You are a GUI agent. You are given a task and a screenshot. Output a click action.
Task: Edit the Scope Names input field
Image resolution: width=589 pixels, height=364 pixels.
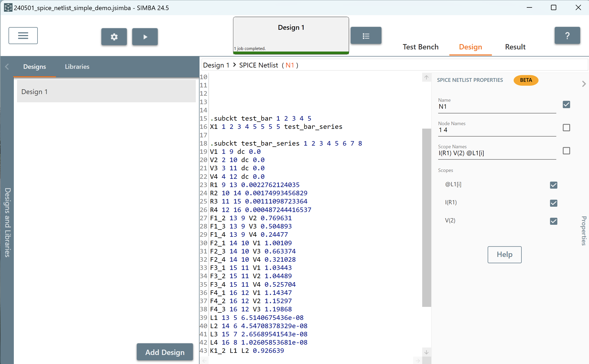[x=497, y=153]
